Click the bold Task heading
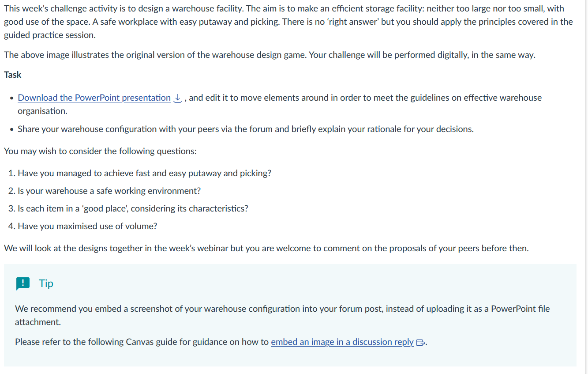Image resolution: width=588 pixels, height=374 pixels. point(12,75)
